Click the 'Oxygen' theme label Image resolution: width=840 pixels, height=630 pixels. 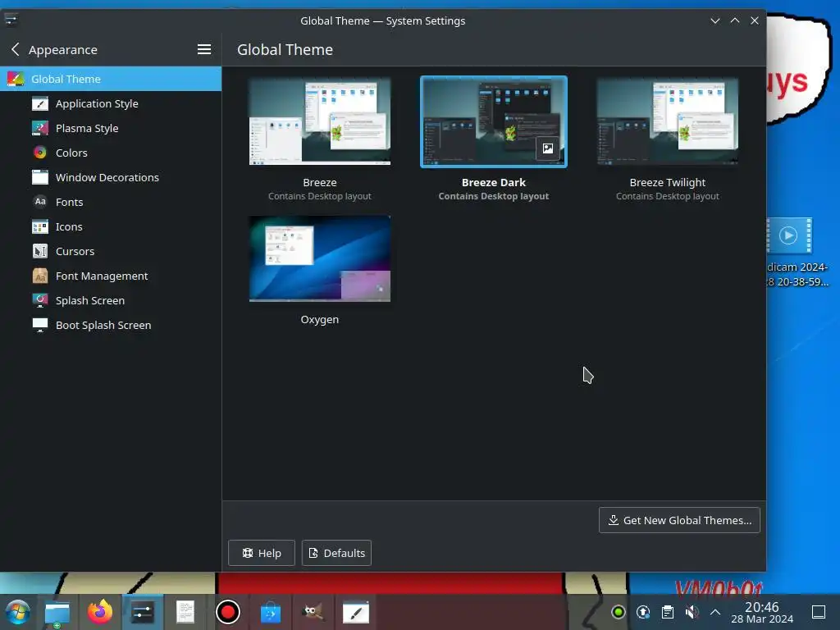[x=320, y=319]
